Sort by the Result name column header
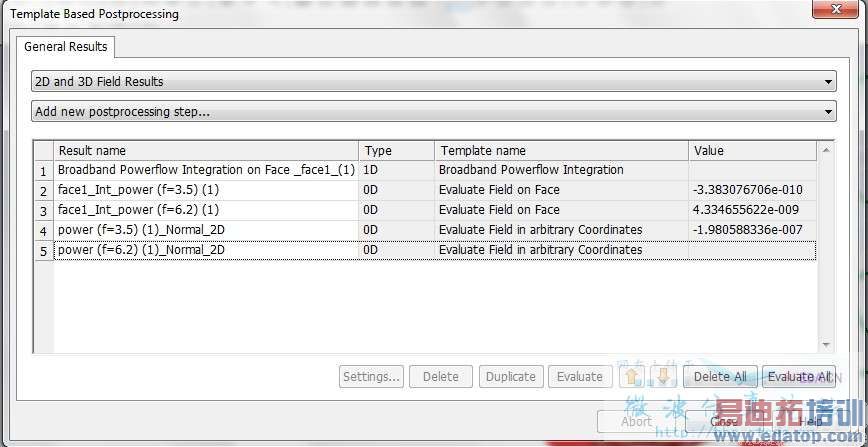The width and height of the screenshot is (868, 447). [x=206, y=151]
